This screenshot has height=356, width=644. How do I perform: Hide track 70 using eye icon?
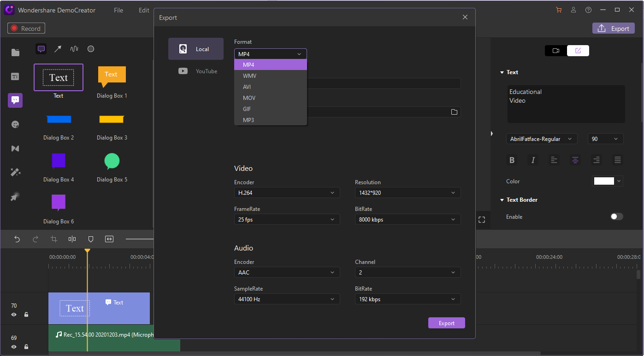(x=14, y=315)
